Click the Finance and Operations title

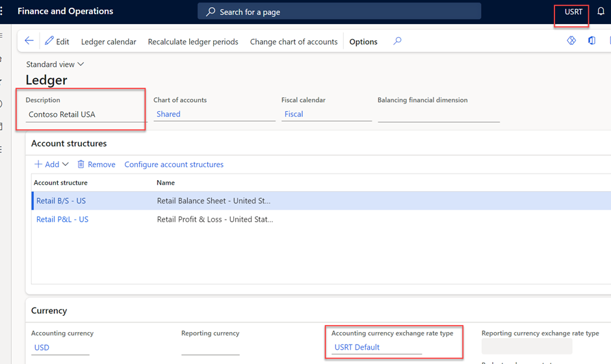66,11
